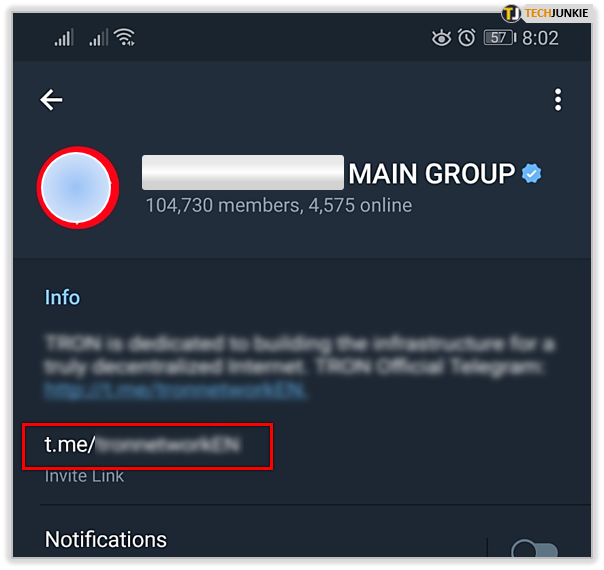The height and width of the screenshot is (570, 604).
Task: Tap the Invite Link label
Action: 84,476
